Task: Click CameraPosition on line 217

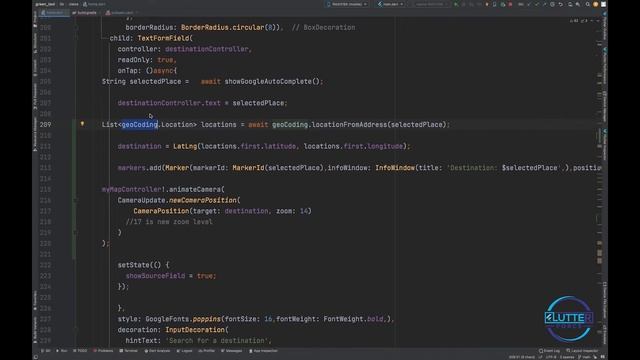Action: (x=161, y=211)
